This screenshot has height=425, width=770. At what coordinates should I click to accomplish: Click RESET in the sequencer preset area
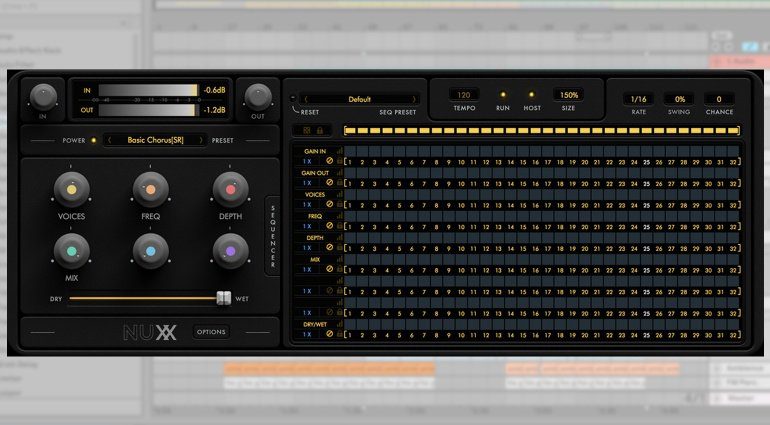(x=309, y=113)
